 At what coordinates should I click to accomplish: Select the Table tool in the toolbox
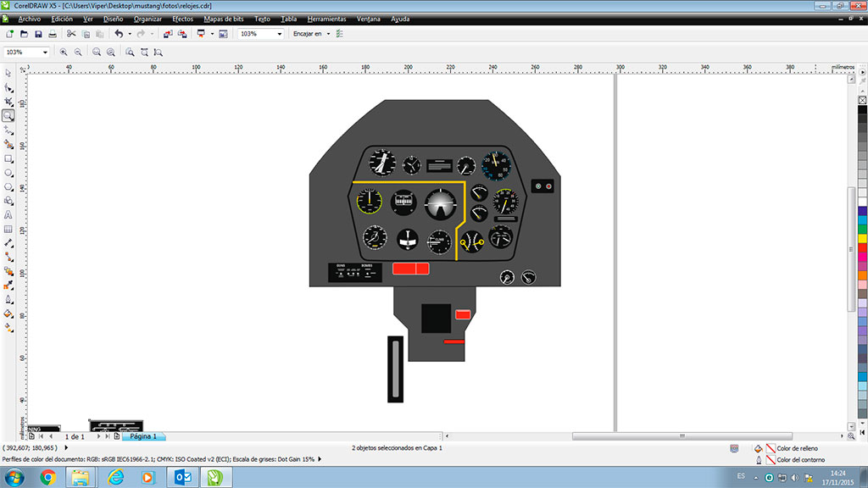(8, 229)
